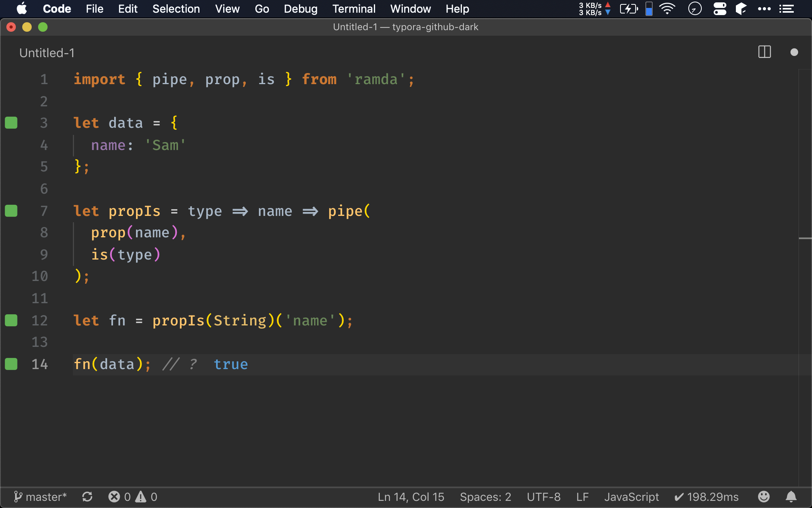Synchronize changes with the sync icon
This screenshot has width=812, height=508.
87,497
